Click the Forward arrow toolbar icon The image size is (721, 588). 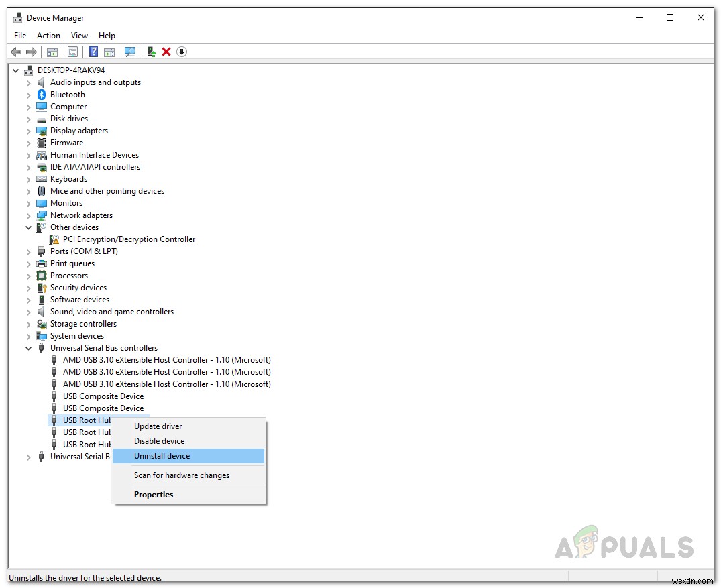(x=32, y=52)
